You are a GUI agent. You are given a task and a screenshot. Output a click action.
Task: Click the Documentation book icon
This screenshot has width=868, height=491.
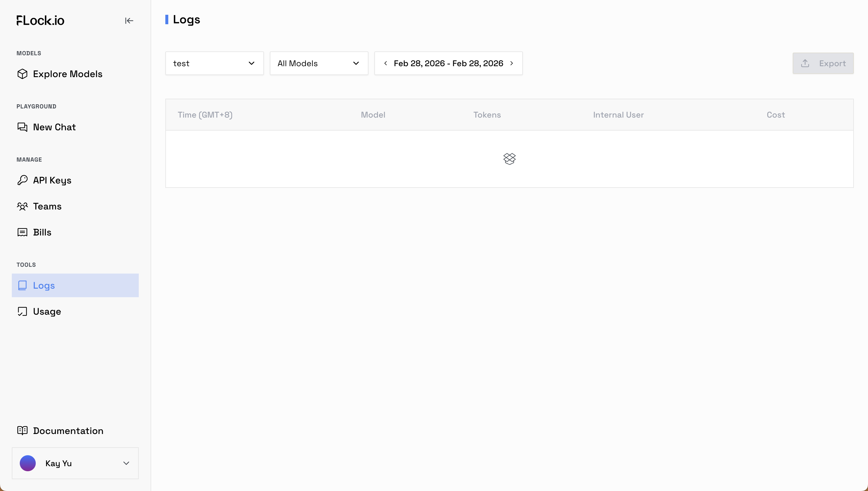(x=22, y=431)
